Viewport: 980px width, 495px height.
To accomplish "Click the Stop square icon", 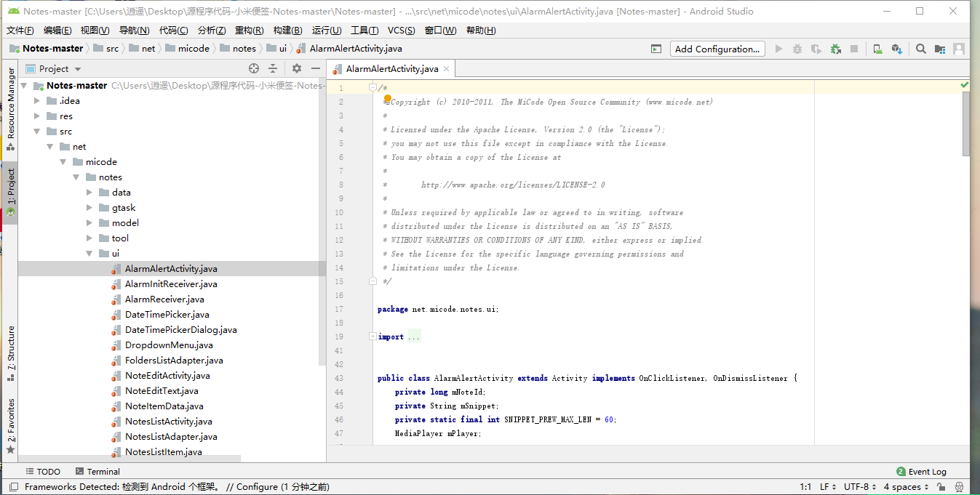I will (854, 49).
